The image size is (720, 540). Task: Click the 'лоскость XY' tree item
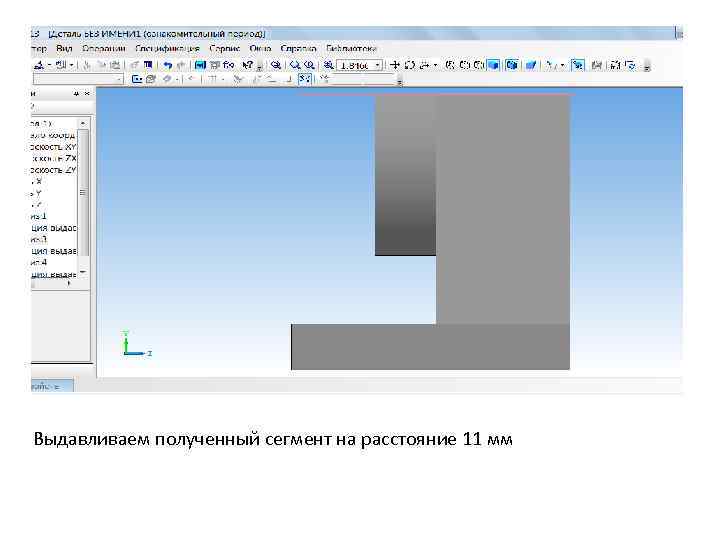(x=53, y=147)
